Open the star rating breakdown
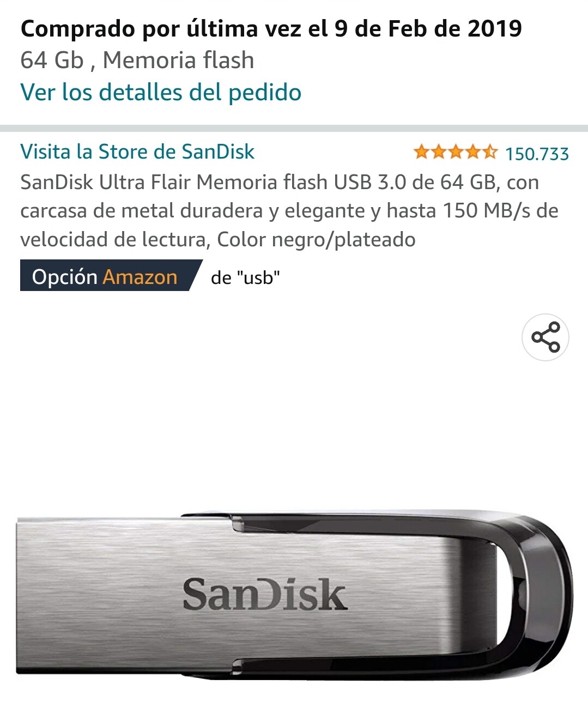The image size is (588, 727). (456, 152)
